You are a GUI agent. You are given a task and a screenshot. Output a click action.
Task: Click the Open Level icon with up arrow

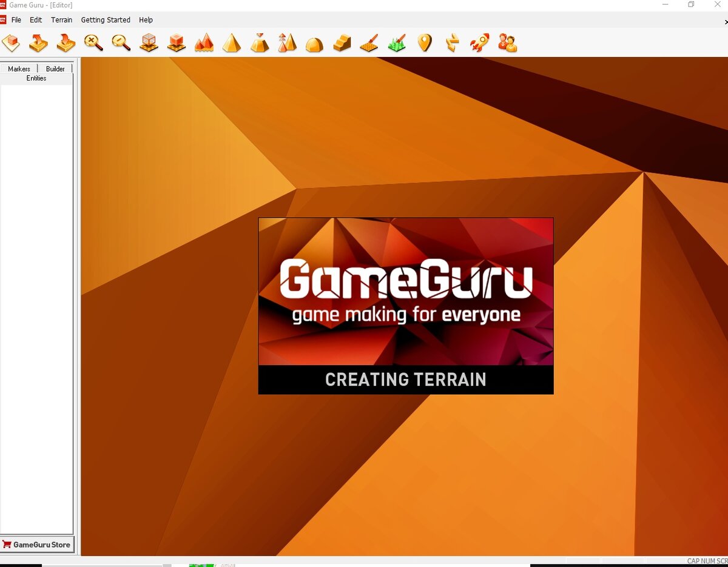(38, 43)
